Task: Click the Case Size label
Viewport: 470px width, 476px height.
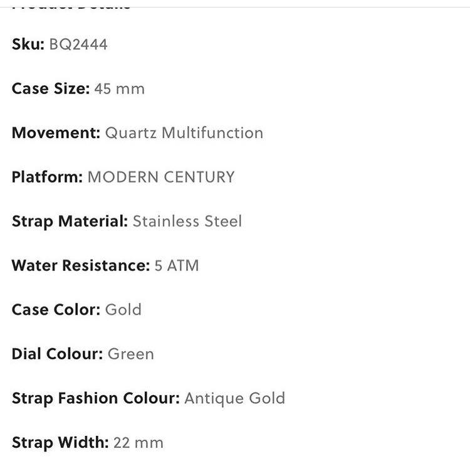Action: coord(51,88)
